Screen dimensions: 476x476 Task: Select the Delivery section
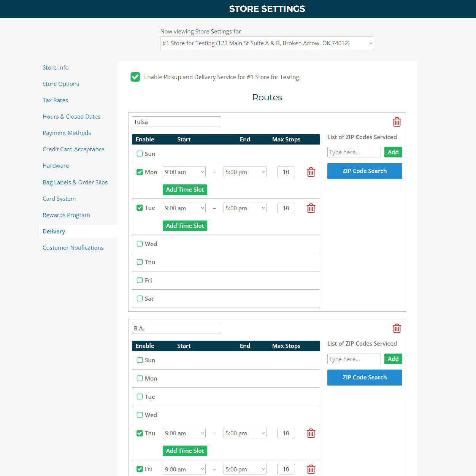[x=54, y=231]
